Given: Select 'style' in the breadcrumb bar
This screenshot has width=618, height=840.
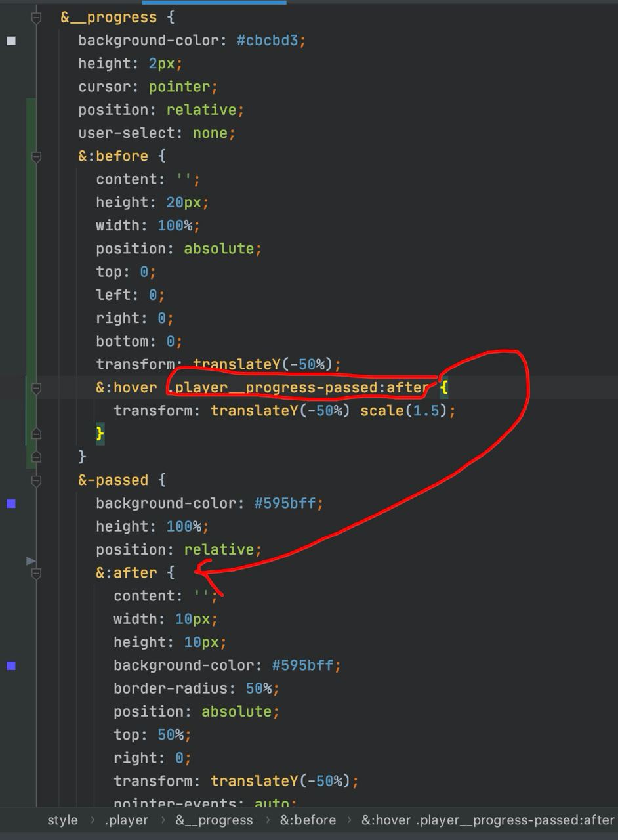Looking at the screenshot, I should (62, 820).
